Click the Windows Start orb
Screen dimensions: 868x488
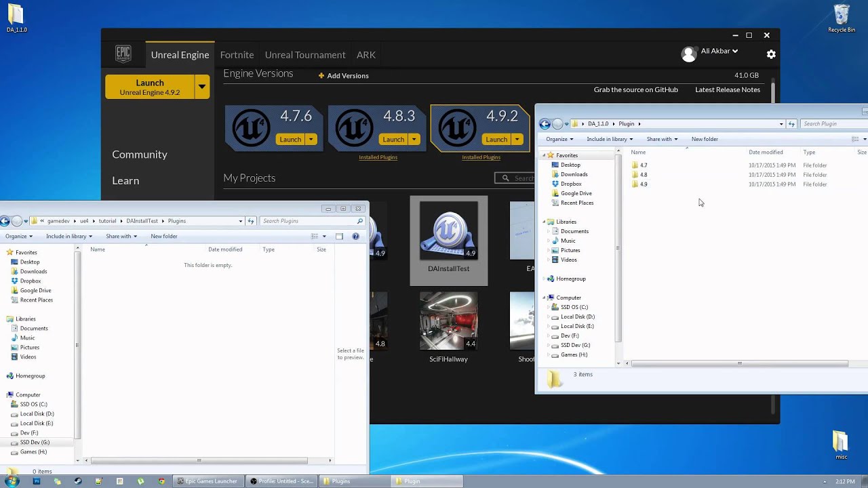(12, 481)
